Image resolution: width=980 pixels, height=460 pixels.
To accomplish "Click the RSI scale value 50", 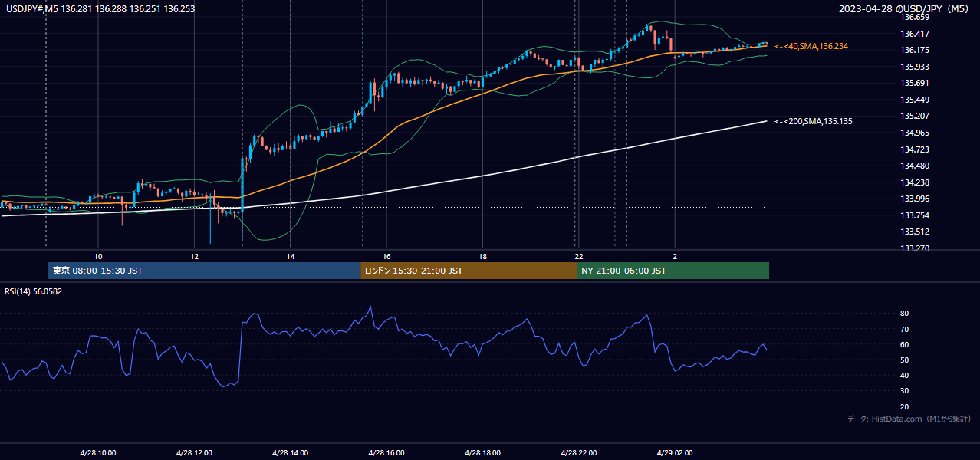I will [905, 360].
